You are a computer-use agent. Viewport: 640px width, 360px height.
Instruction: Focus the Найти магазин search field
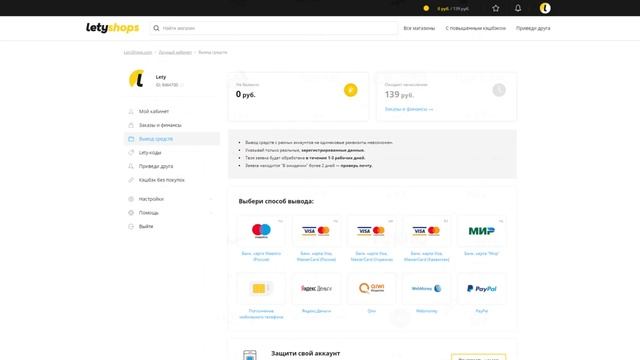pyautogui.click(x=274, y=28)
